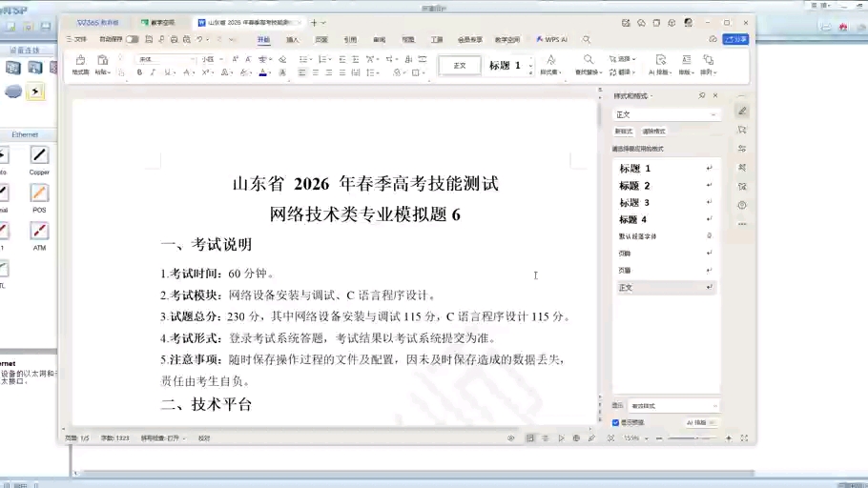The image size is (868, 488).
Task: Click the undo arrow icon
Action: [199, 39]
